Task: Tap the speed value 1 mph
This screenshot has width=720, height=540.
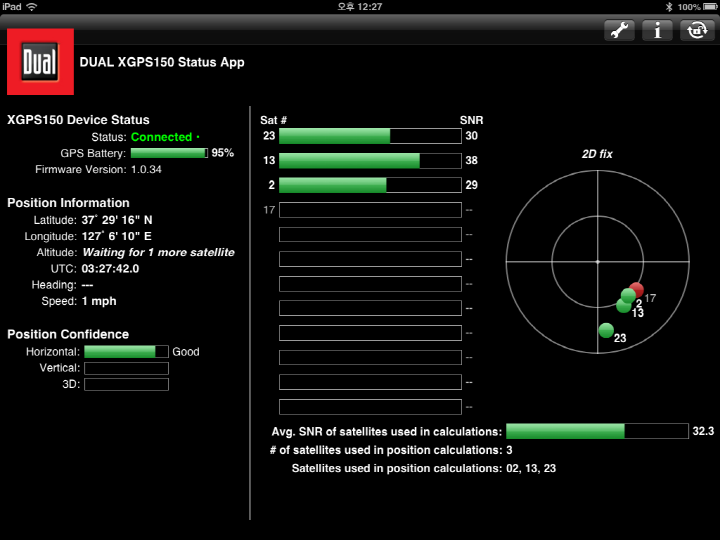Action: [99, 301]
